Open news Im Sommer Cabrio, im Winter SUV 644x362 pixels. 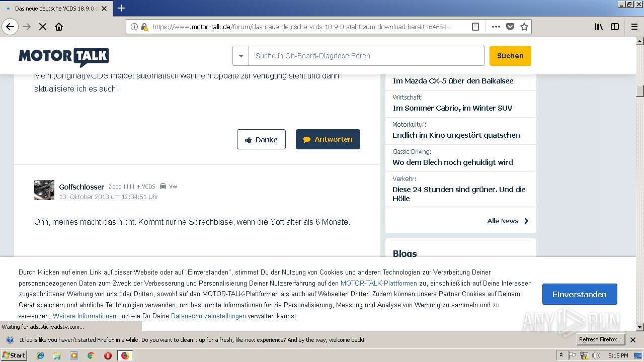[x=452, y=108]
